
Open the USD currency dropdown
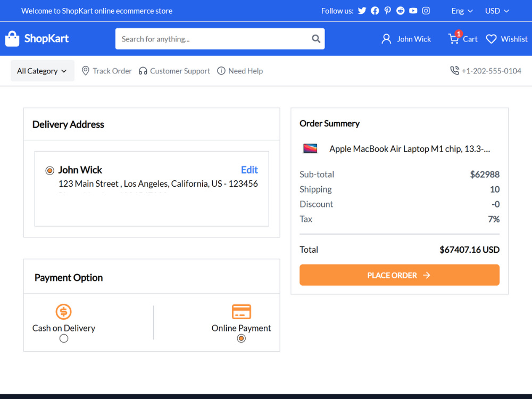pos(497,11)
